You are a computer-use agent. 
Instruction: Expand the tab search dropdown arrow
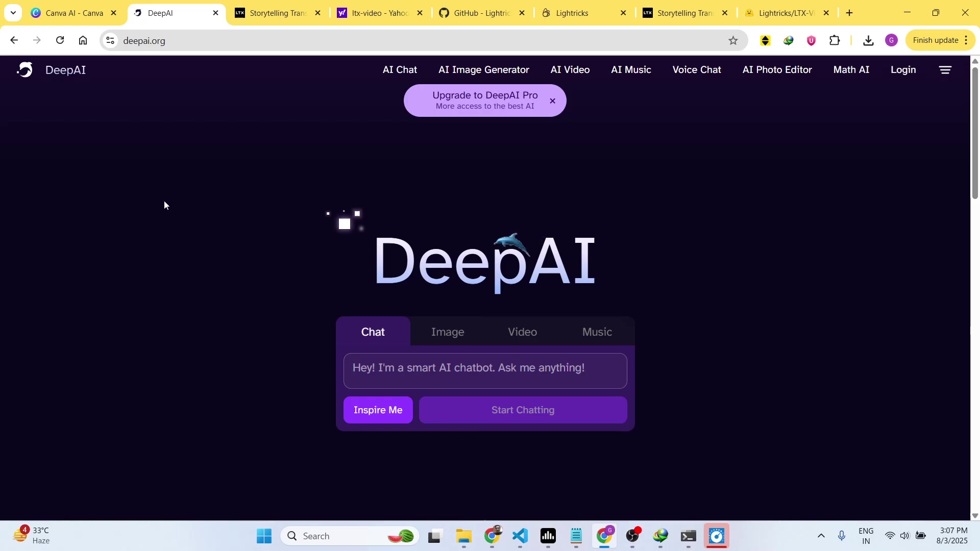(13, 13)
